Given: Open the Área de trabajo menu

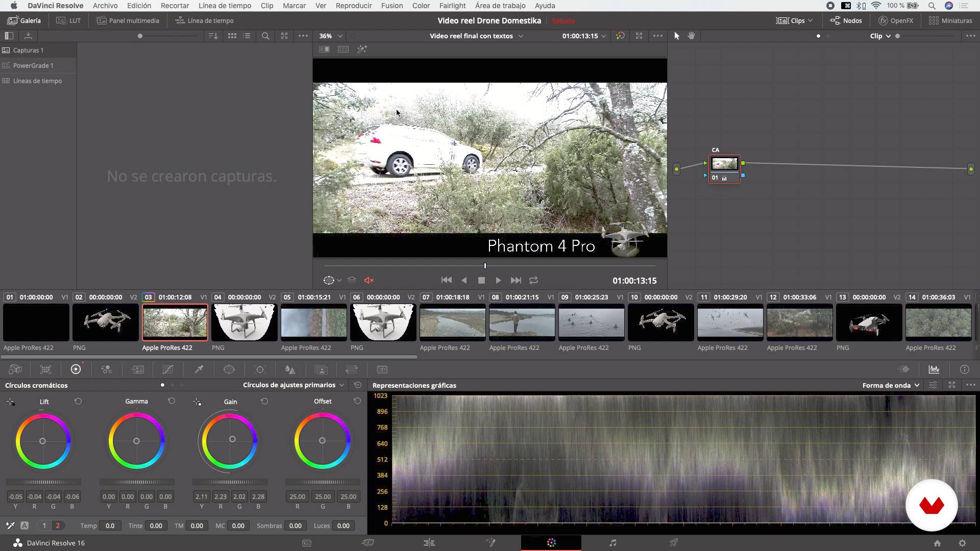Looking at the screenshot, I should click(x=500, y=6).
